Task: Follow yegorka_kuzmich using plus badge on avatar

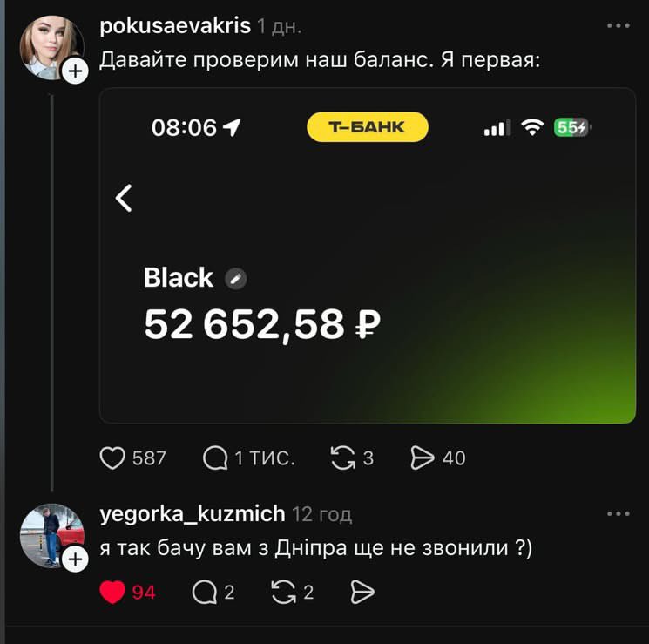Action: (75, 559)
